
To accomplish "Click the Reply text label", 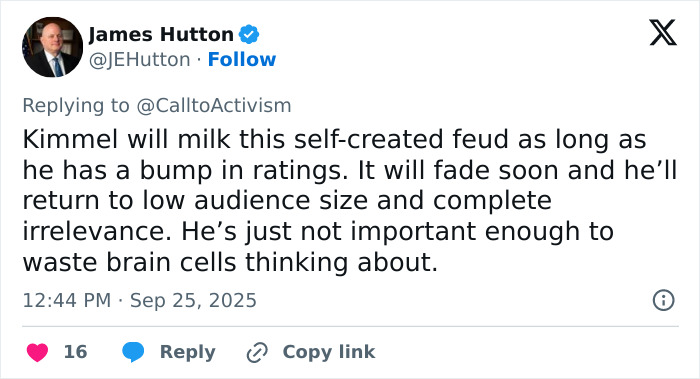I will [188, 352].
